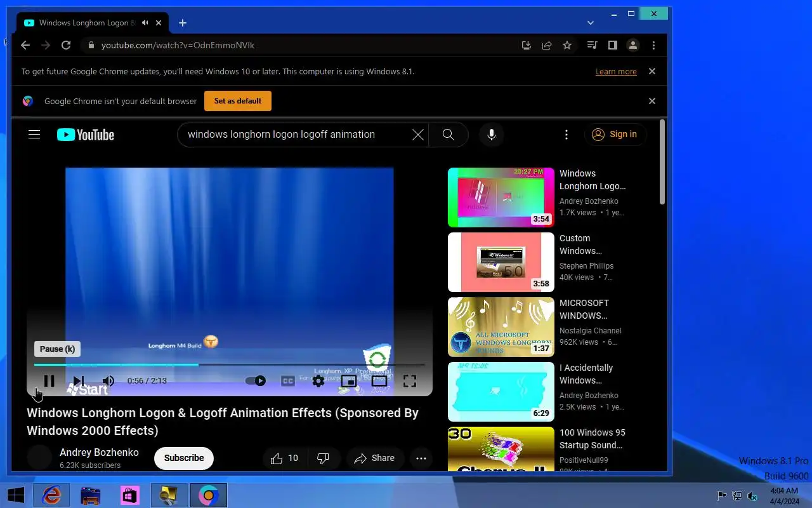Mute the video player volume icon
The height and width of the screenshot is (508, 812).
(x=108, y=381)
